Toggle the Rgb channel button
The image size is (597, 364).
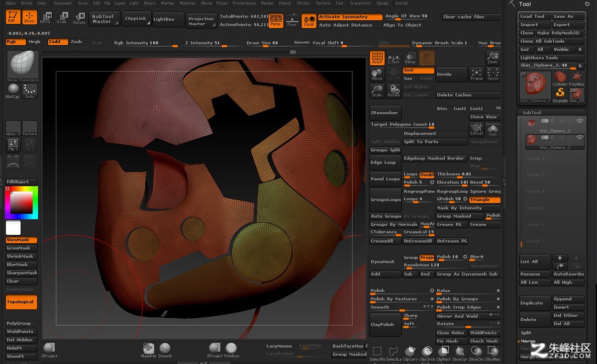[15, 42]
